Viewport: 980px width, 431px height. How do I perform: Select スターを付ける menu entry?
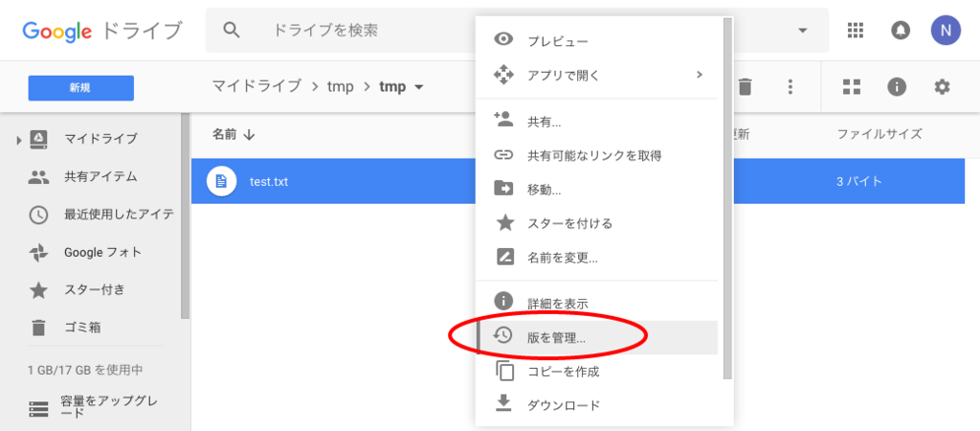click(x=597, y=223)
